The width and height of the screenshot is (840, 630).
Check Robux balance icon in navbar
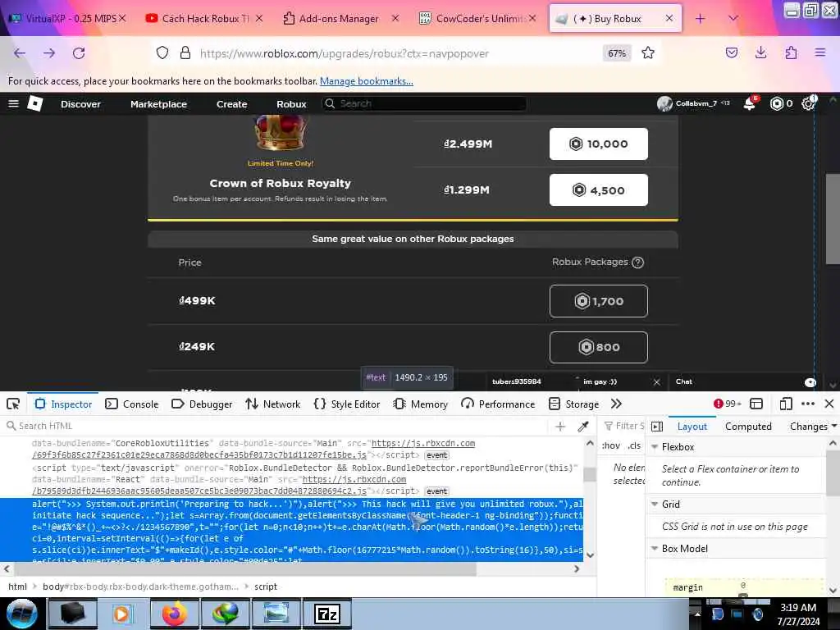click(x=776, y=103)
